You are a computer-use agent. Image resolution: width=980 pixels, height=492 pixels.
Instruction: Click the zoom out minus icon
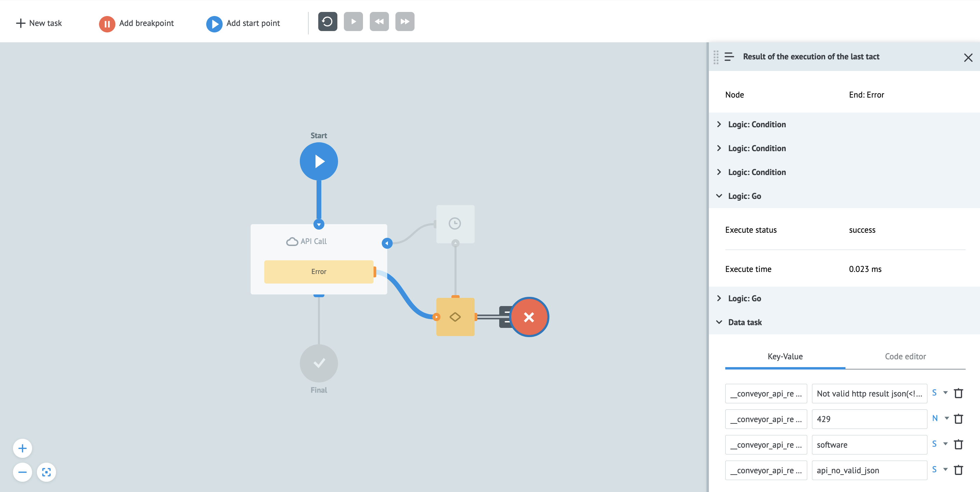(x=23, y=472)
